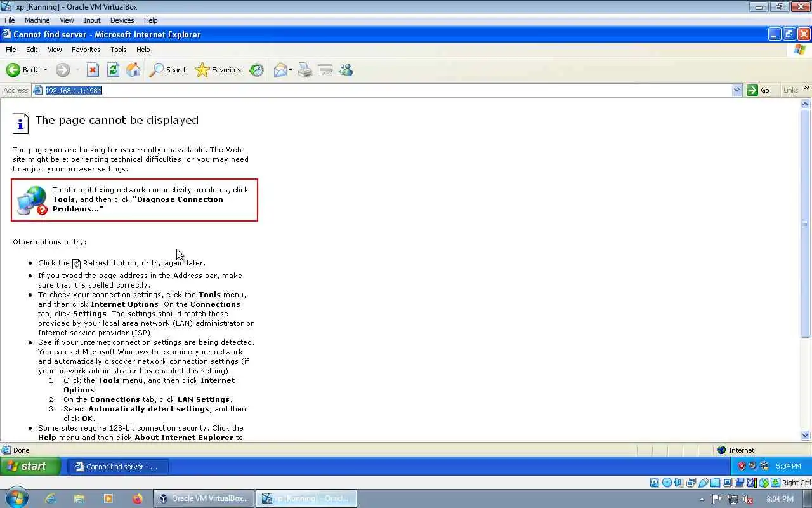Show hidden host tray icons arrow

(x=702, y=499)
